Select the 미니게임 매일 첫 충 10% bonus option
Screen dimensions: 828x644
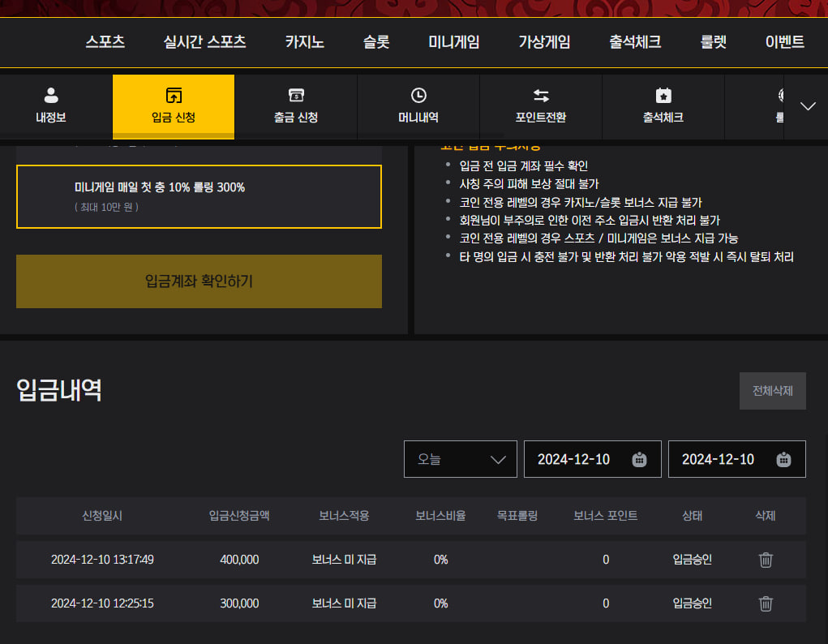point(199,196)
